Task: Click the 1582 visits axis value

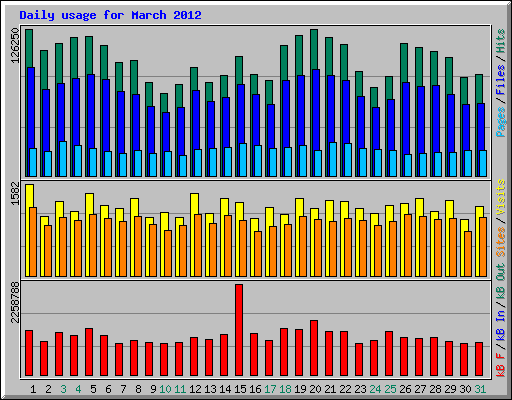Action: coord(15,194)
